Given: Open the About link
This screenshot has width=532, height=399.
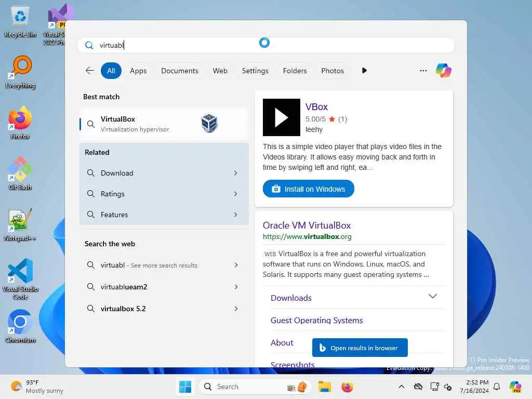Looking at the screenshot, I should click(282, 343).
